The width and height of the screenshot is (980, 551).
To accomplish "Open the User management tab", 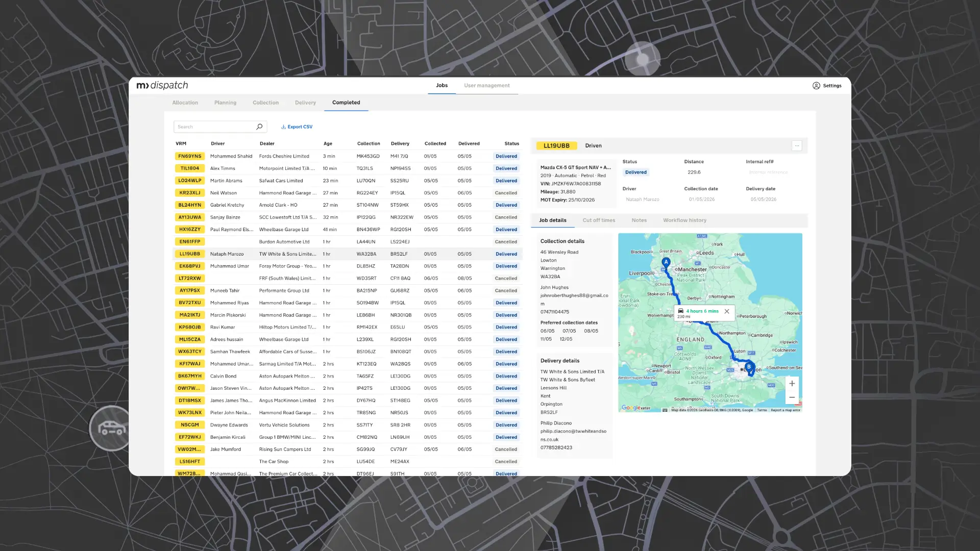I will pyautogui.click(x=487, y=86).
